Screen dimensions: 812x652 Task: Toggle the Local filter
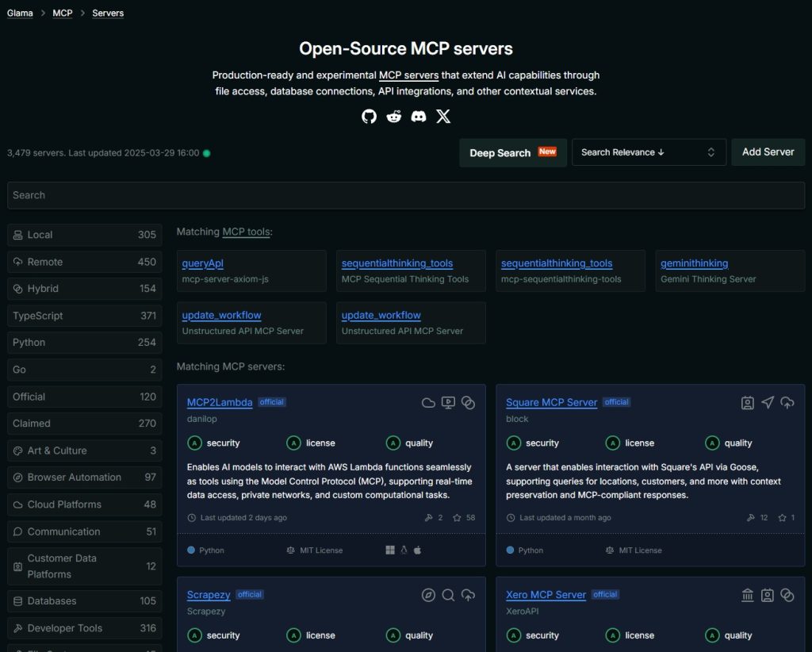coord(84,235)
